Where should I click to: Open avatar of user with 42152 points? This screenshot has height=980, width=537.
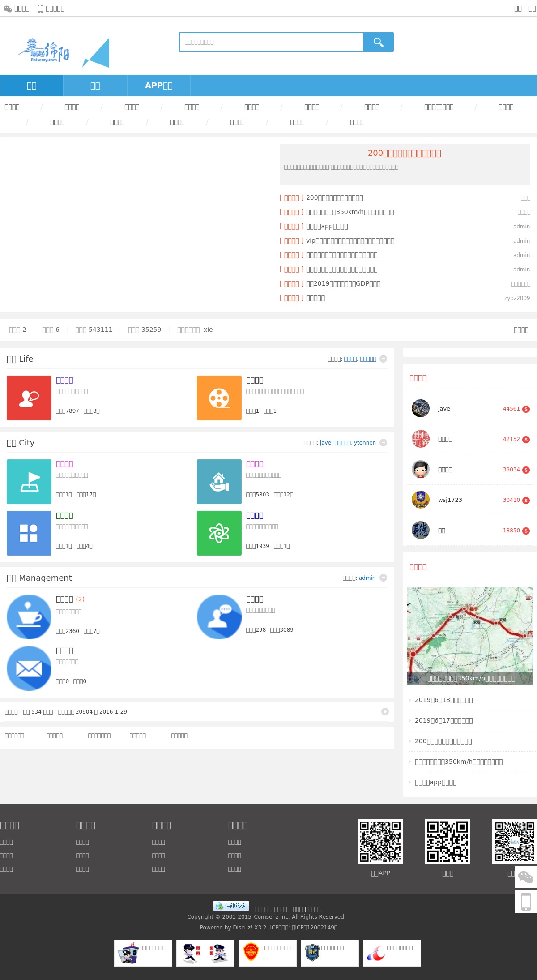point(421,439)
